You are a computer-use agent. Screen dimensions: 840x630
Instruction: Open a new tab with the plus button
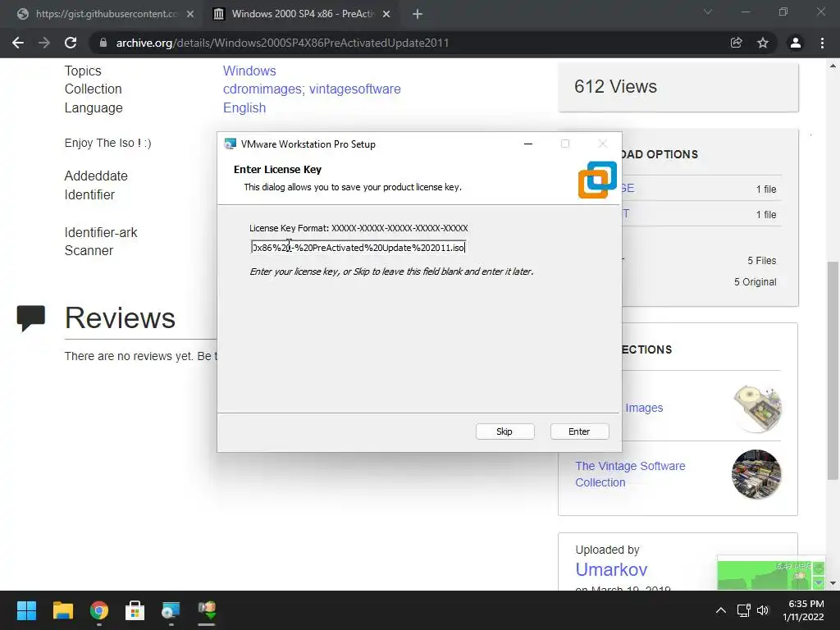pos(418,14)
